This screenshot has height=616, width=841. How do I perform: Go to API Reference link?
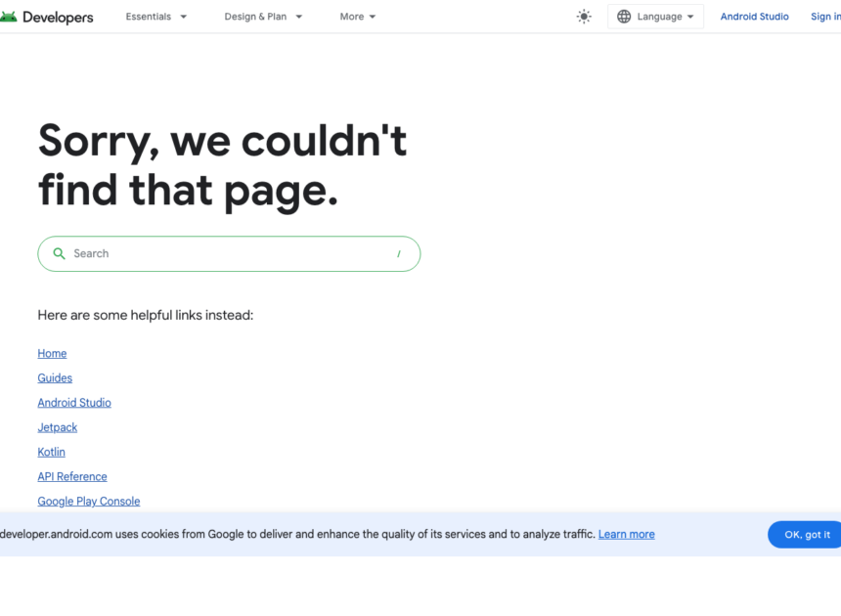point(72,477)
